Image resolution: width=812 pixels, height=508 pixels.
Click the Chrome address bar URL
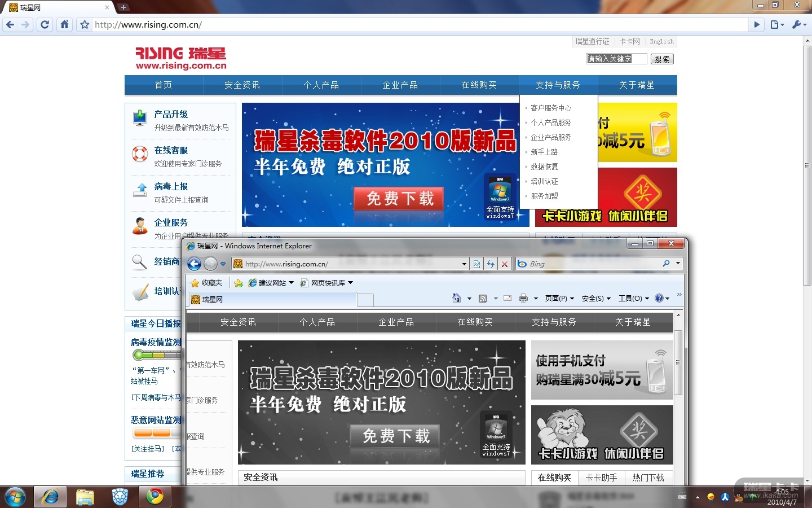tap(148, 24)
